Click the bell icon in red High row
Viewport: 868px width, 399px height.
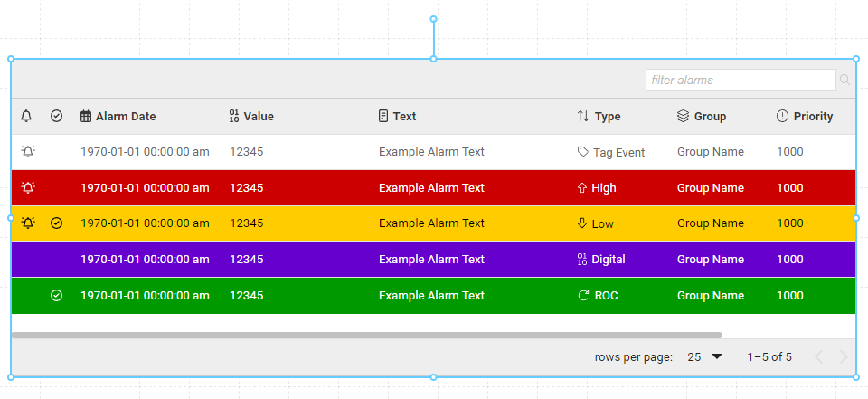point(28,187)
